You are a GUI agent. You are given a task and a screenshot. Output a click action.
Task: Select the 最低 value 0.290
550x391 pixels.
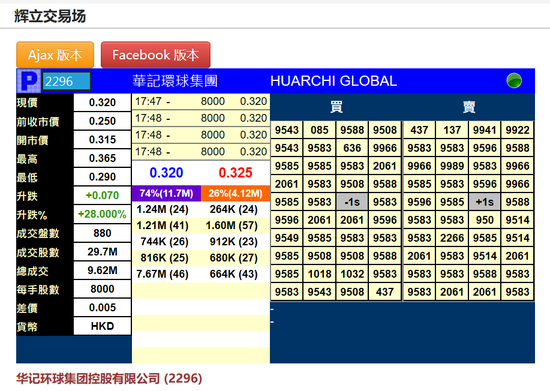(x=102, y=177)
